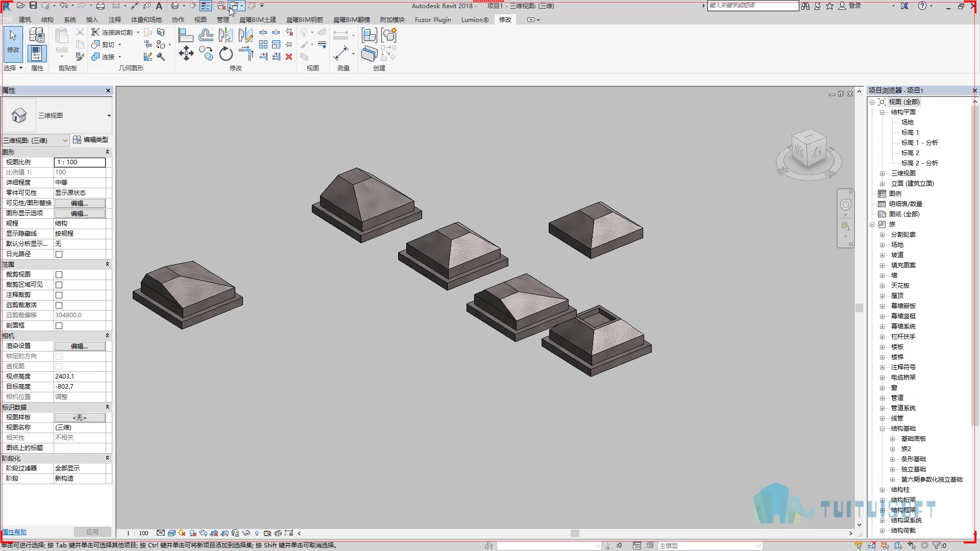Enable the 剖面框 checkbox
Viewport: 980px width, 551px height.
tap(59, 325)
